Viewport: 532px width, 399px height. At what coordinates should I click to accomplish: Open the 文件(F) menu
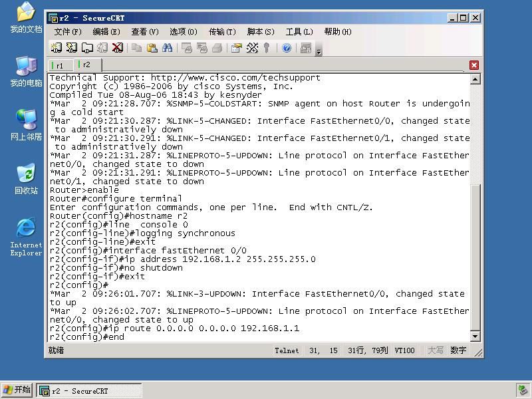coord(68,32)
